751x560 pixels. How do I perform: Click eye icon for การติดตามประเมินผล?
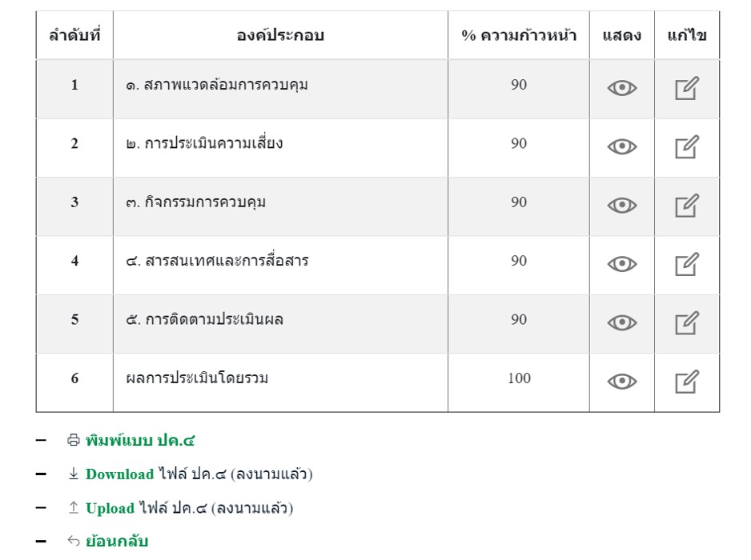(621, 323)
